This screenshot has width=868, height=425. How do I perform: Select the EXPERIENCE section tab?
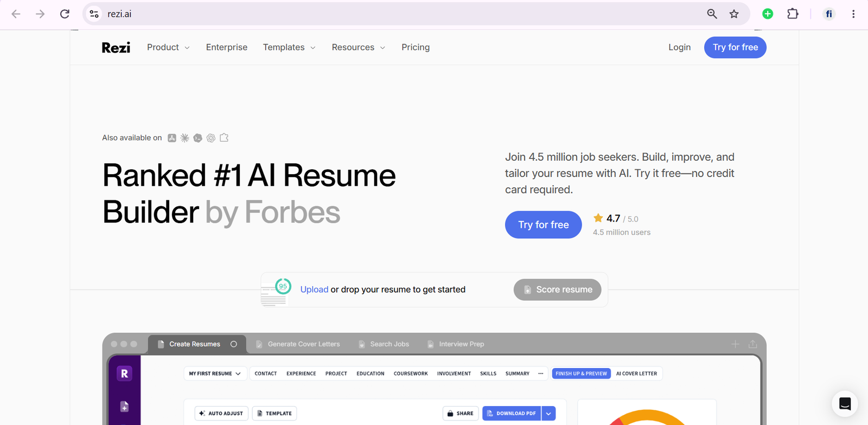tap(301, 373)
